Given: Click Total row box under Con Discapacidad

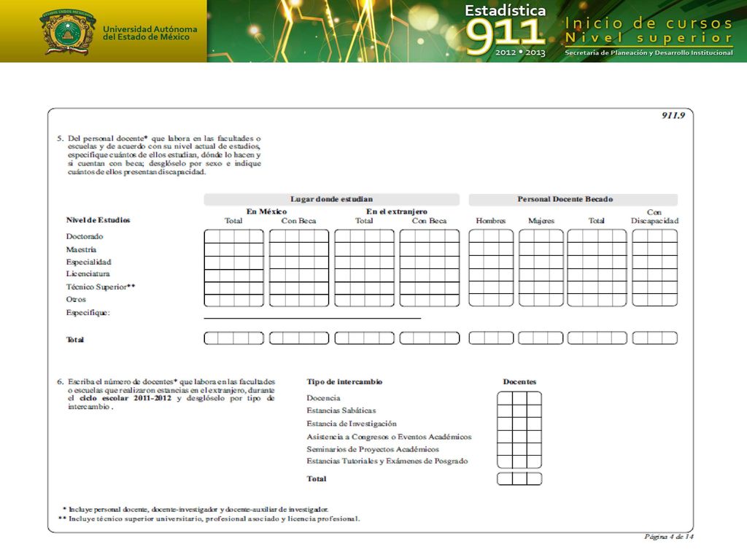Looking at the screenshot, I should tap(654, 338).
